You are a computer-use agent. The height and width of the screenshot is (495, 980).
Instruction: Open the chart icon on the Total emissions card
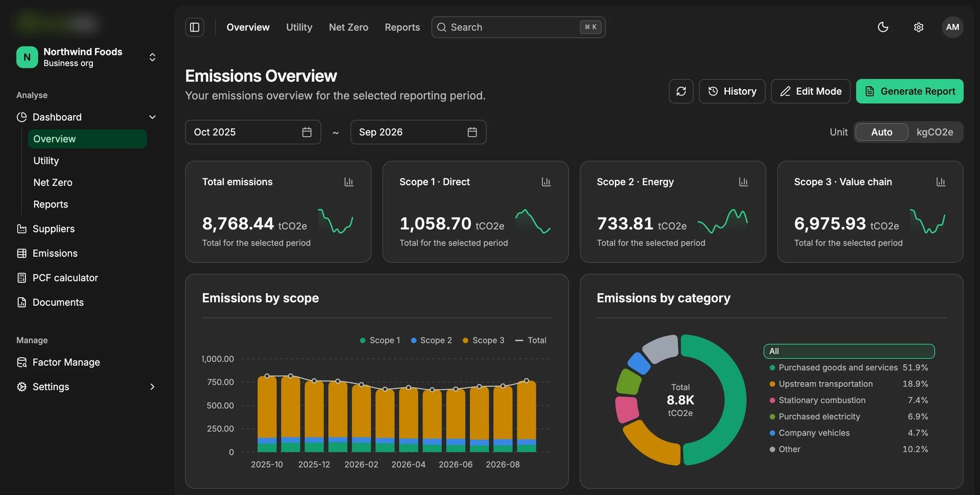(349, 182)
